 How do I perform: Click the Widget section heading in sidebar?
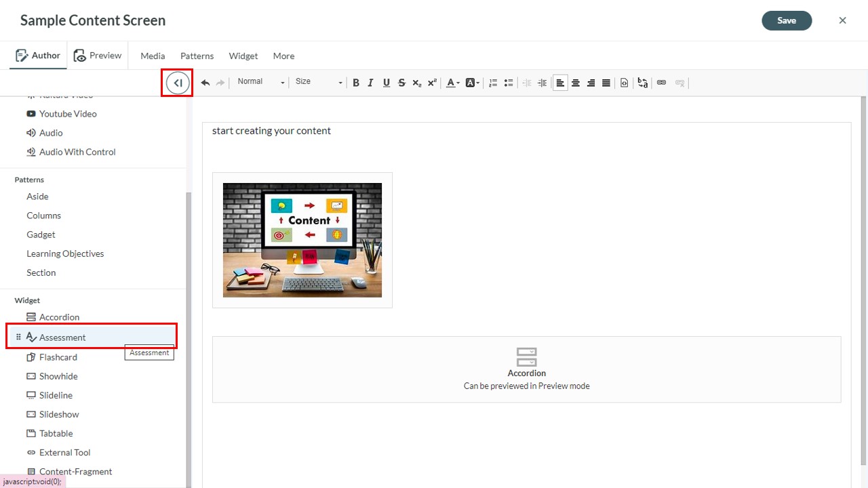pos(27,300)
